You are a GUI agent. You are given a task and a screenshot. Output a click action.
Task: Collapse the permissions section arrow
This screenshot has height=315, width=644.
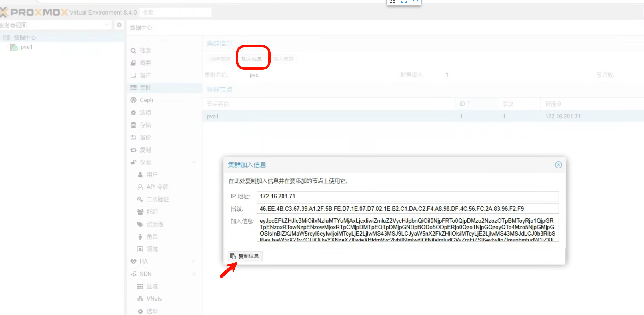194,162
